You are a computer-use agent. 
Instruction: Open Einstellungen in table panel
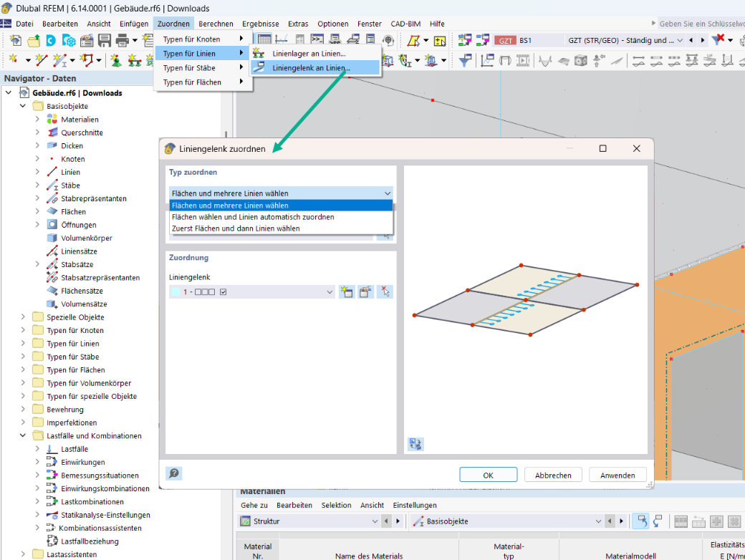tap(414, 505)
